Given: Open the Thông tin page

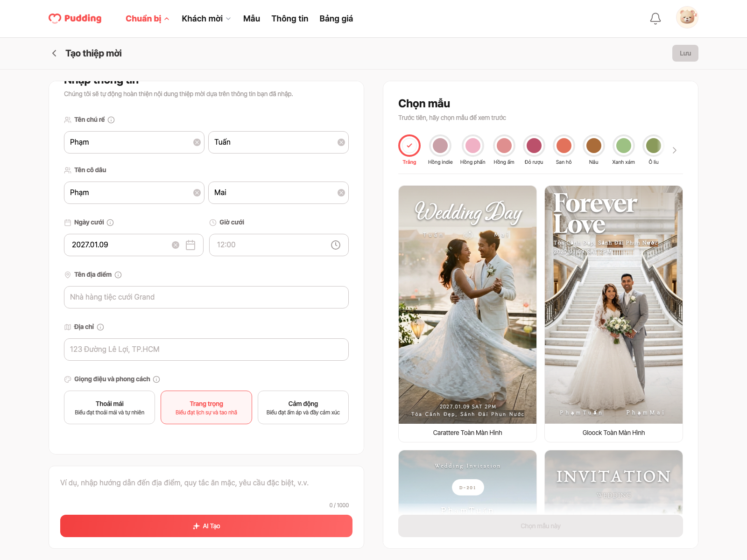Looking at the screenshot, I should (290, 19).
